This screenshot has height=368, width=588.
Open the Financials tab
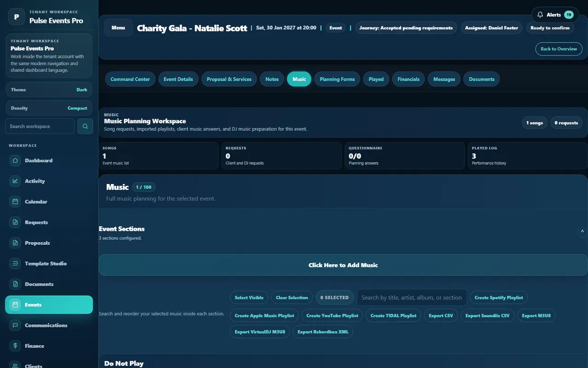click(408, 79)
